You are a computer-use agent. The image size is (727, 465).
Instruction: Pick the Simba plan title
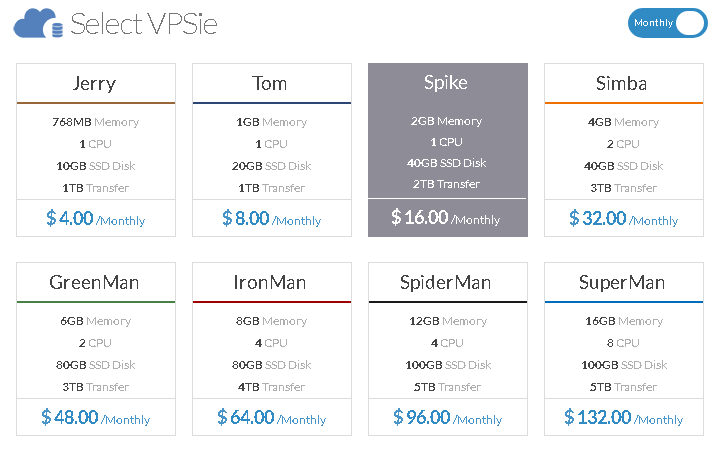point(621,83)
